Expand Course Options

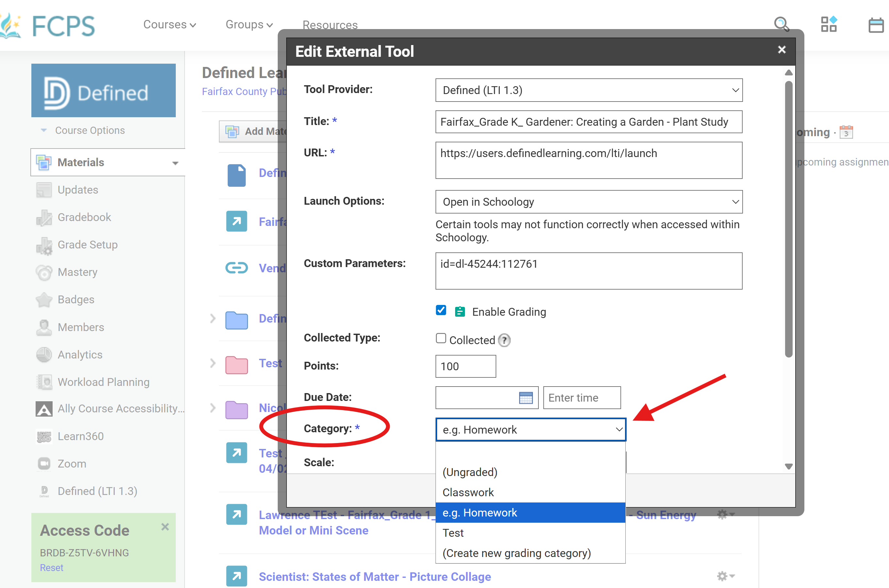coord(83,130)
